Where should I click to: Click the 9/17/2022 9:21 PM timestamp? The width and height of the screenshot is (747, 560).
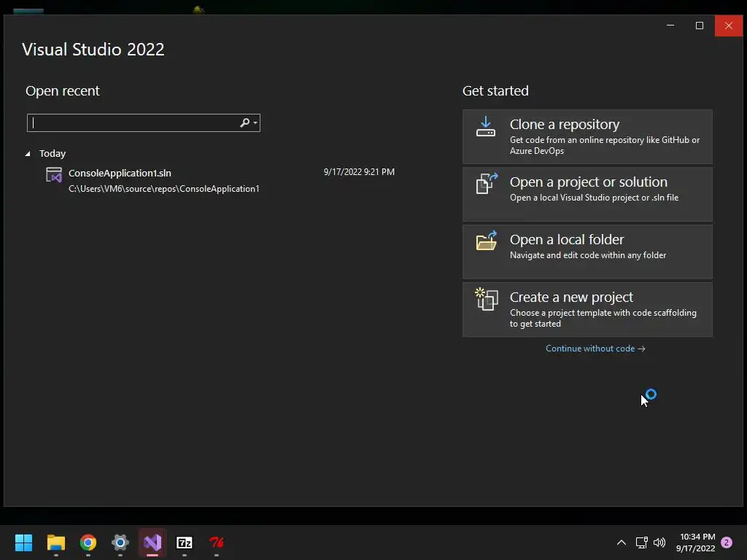pyautogui.click(x=359, y=172)
